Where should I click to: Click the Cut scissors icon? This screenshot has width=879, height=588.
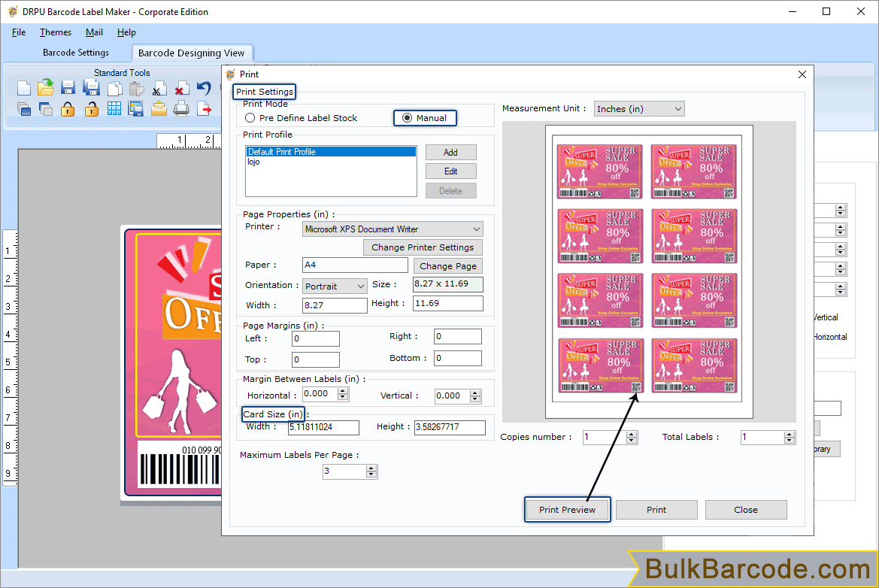tap(159, 89)
